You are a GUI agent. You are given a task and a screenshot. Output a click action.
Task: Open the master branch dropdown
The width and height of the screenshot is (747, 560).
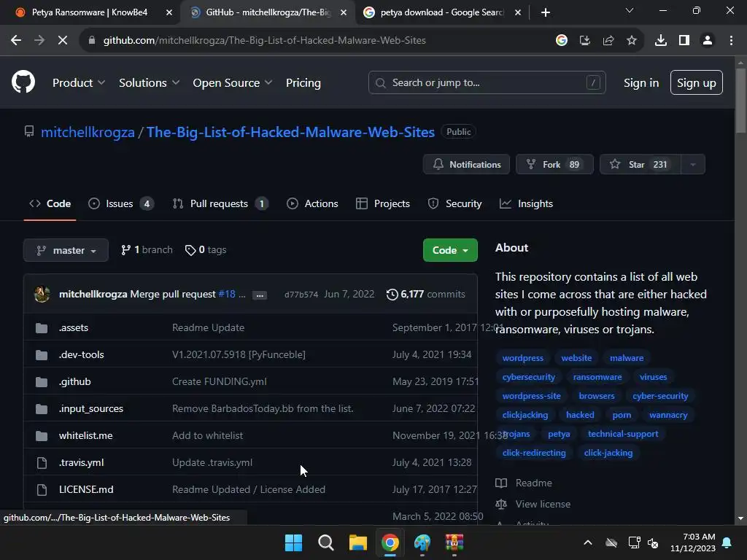pos(66,250)
